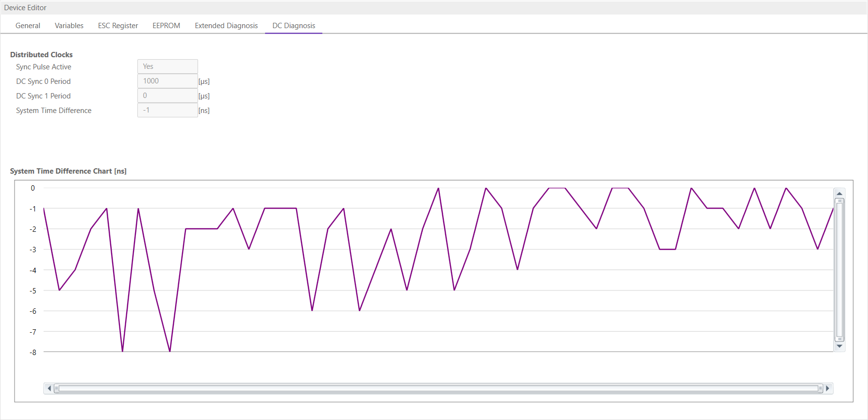The image size is (868, 420).
Task: Click the DC Sync 0 Period field
Action: [x=167, y=81]
